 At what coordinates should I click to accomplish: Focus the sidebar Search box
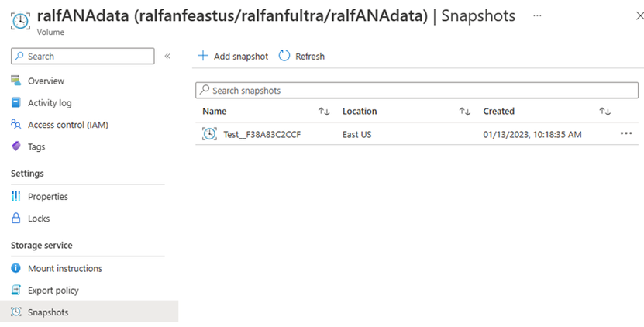[x=83, y=57]
